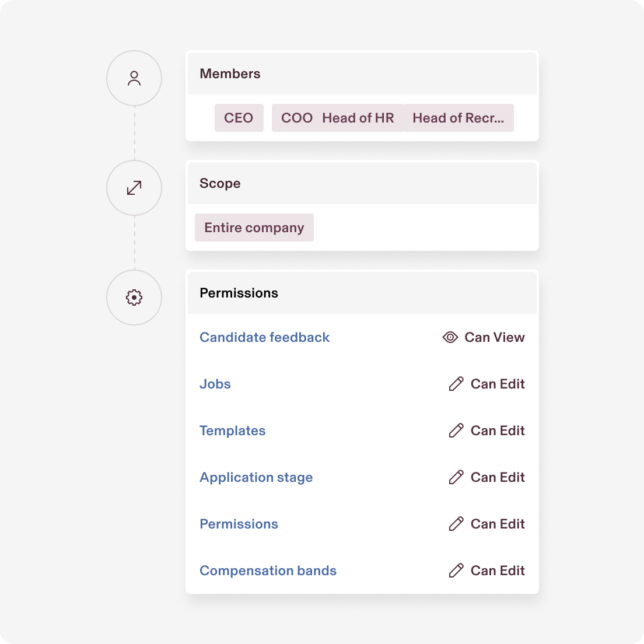Click the eye icon next to Can View
The width and height of the screenshot is (644, 644).
pos(449,337)
